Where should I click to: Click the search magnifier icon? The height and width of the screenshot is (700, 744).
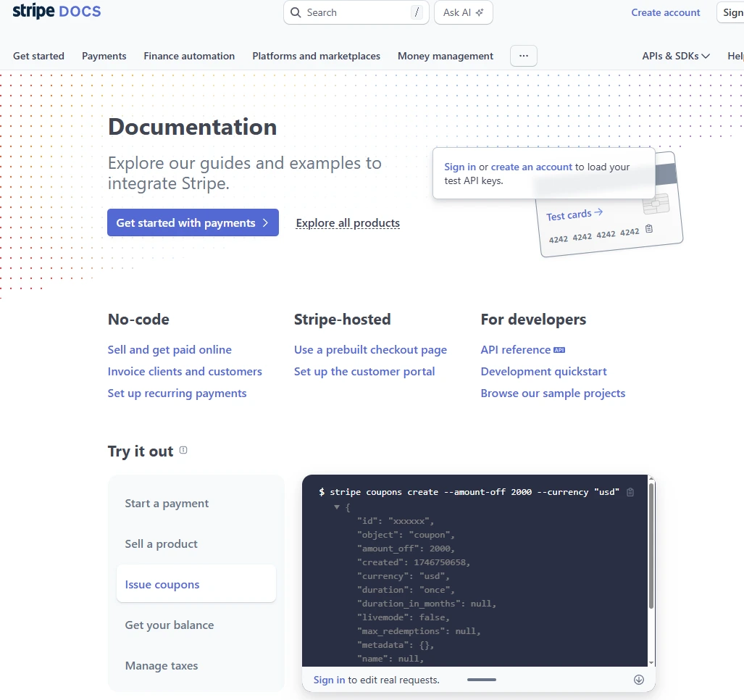pos(296,12)
